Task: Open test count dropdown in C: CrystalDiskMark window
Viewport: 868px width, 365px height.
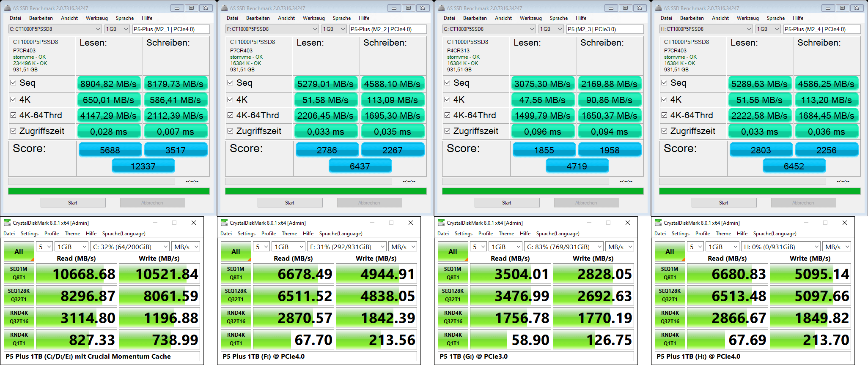Action: coord(44,247)
